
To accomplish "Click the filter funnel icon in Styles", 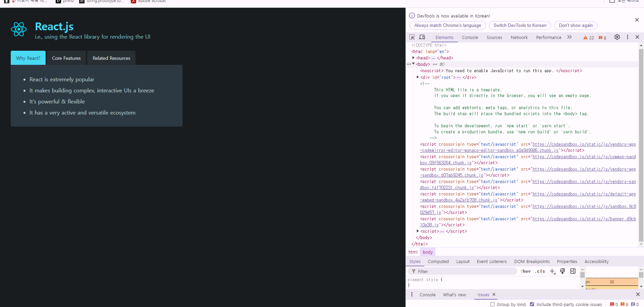I will 414,271.
